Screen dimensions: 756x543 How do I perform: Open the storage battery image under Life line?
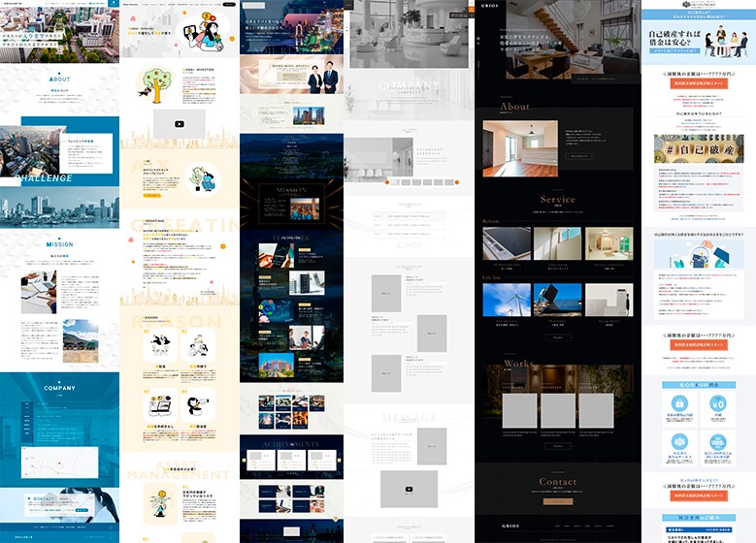608,300
